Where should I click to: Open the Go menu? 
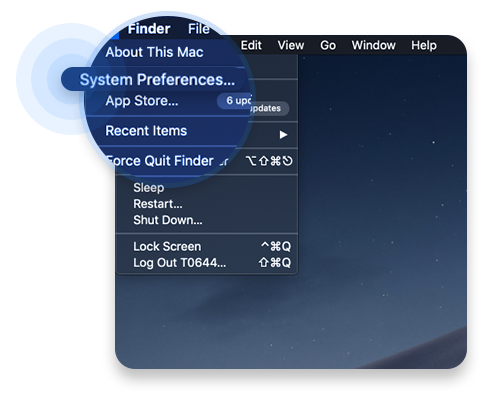pyautogui.click(x=328, y=45)
